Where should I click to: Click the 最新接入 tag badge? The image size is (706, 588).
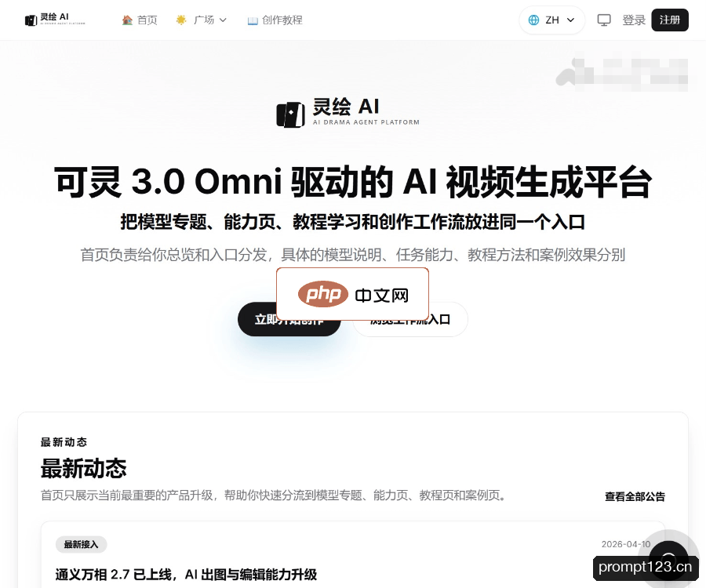(x=81, y=544)
